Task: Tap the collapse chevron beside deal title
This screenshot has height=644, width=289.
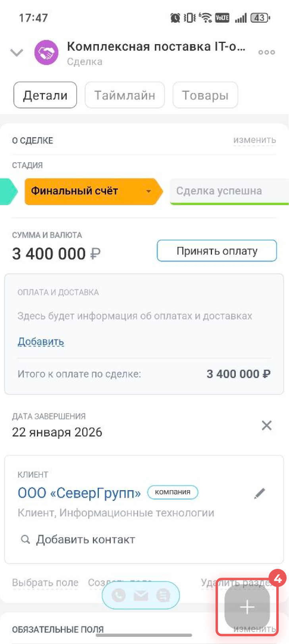Action: click(x=17, y=52)
